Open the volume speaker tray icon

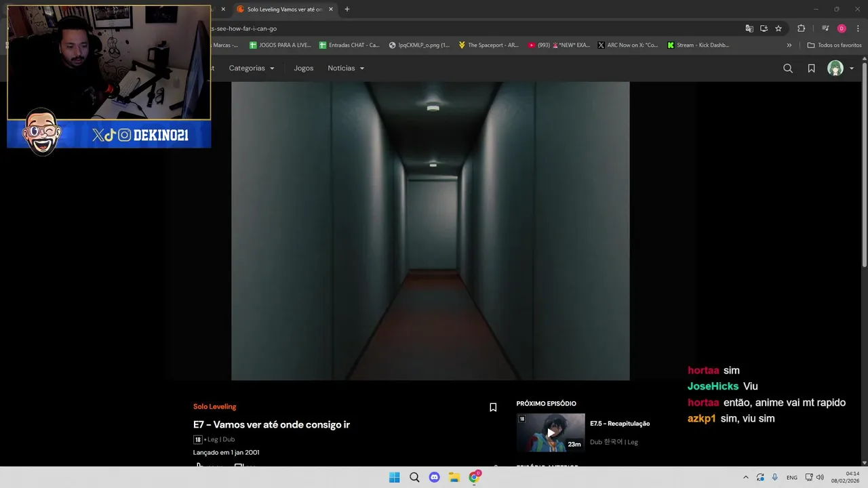coord(820,477)
